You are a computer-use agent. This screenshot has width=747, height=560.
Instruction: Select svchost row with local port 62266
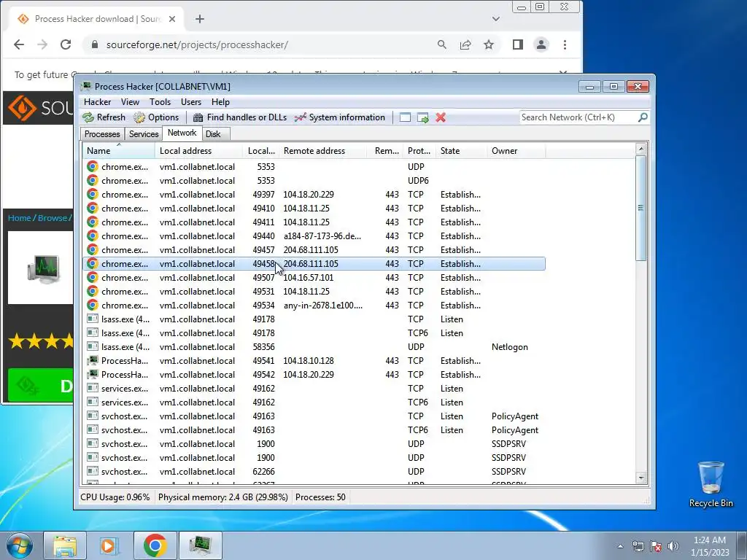(x=314, y=472)
